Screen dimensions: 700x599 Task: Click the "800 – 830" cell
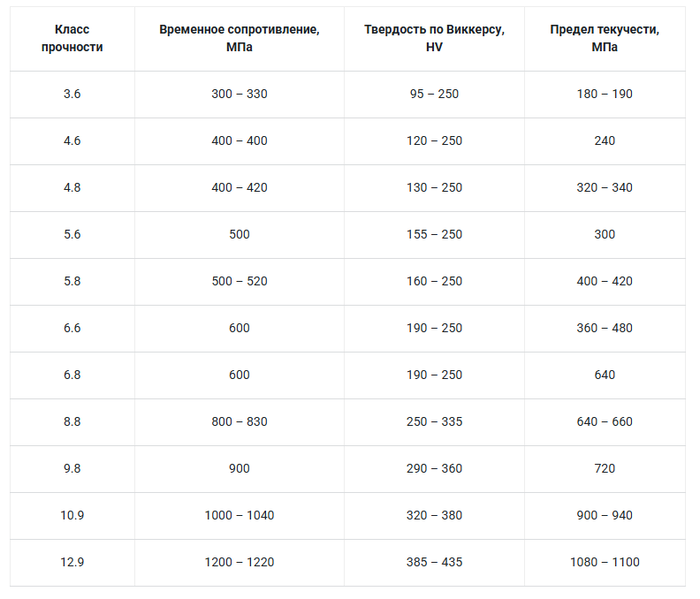point(240,421)
